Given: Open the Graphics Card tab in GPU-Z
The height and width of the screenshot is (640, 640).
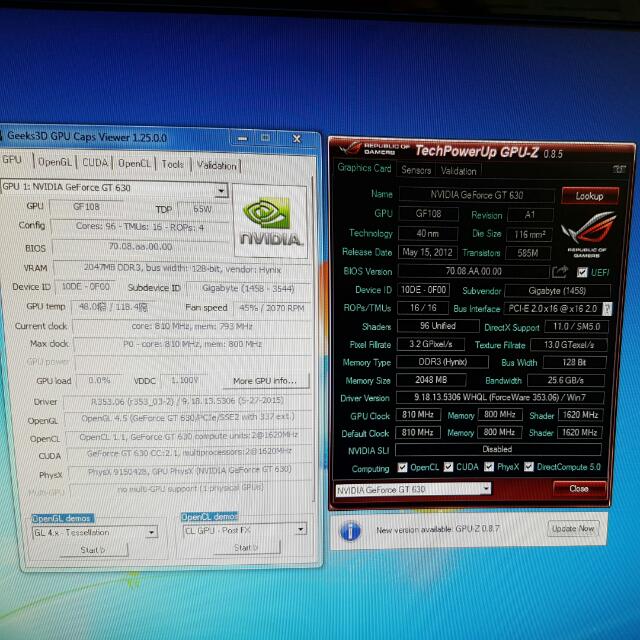Looking at the screenshot, I should click(x=364, y=168).
